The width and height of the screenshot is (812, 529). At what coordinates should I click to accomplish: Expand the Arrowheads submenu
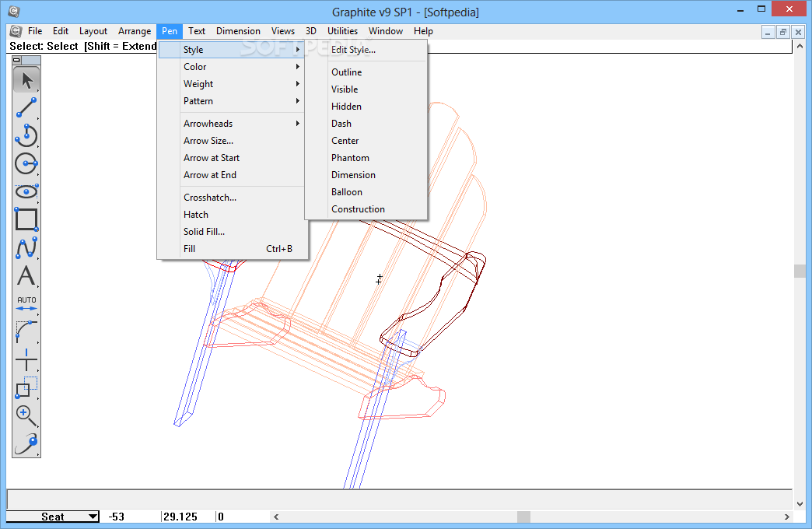pos(231,124)
